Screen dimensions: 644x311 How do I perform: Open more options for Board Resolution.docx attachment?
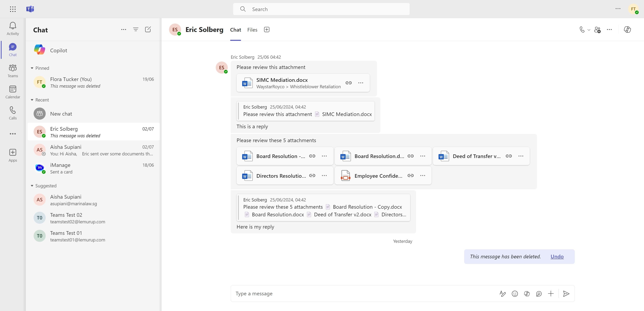click(x=422, y=156)
